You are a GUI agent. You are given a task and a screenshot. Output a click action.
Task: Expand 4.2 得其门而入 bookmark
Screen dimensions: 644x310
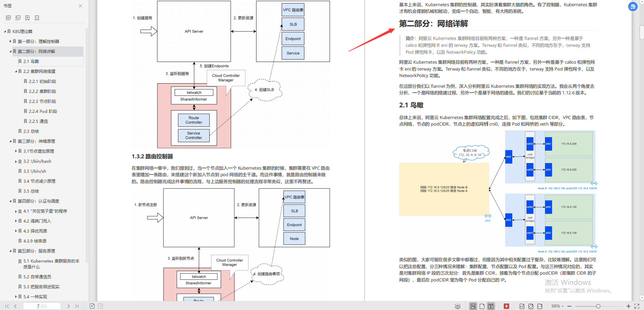click(x=16, y=221)
